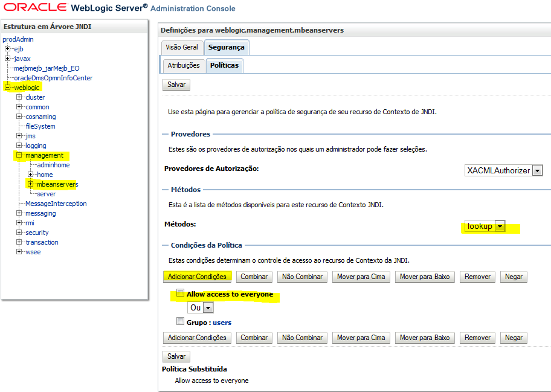Click the 'Provedores de Autorização:' label
This screenshot has width=551, height=392.
(211, 169)
